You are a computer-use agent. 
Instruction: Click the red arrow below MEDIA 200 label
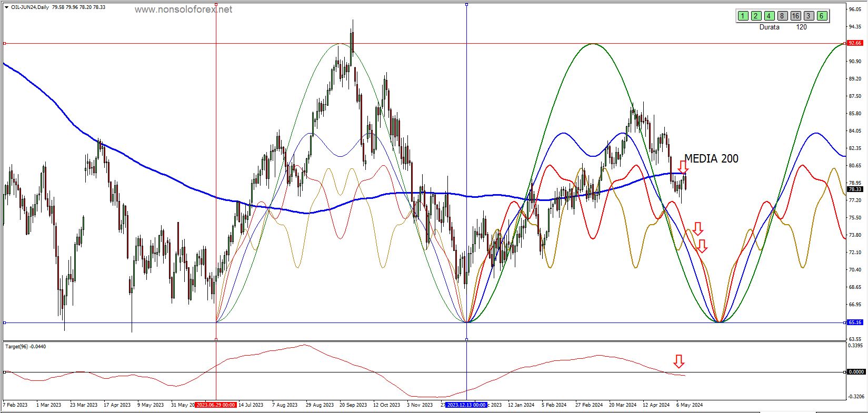point(683,167)
